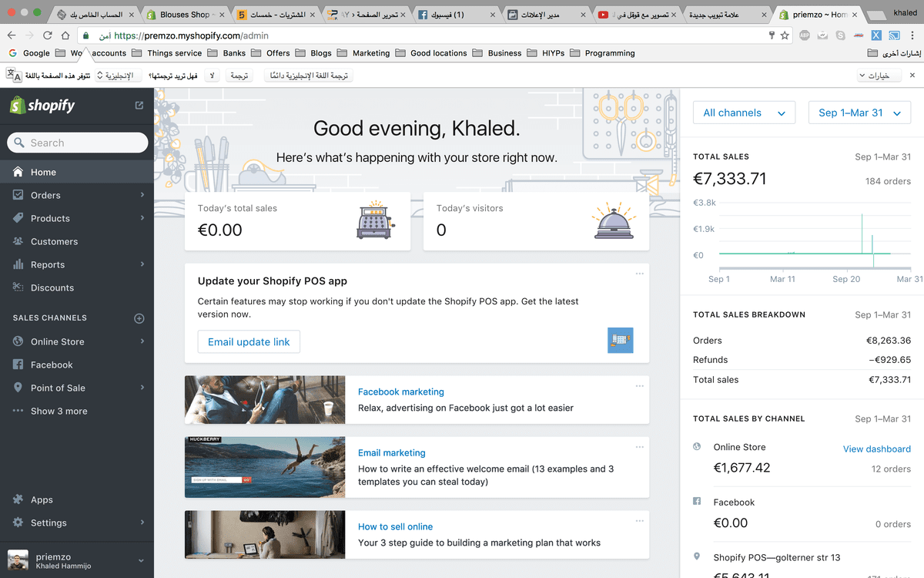Add a sales channel plus icon

[139, 318]
